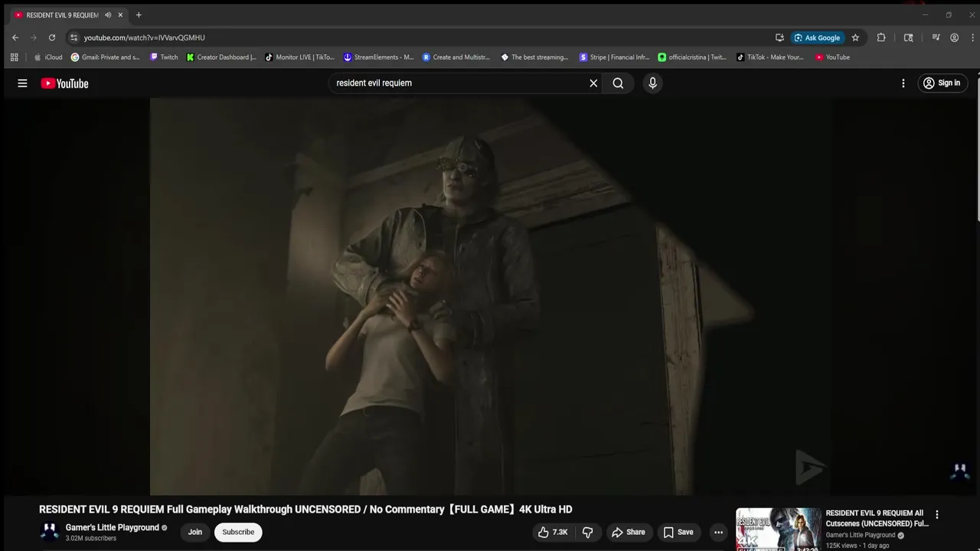The image size is (980, 551).
Task: Clear the search query with the X
Action: pyautogui.click(x=593, y=83)
